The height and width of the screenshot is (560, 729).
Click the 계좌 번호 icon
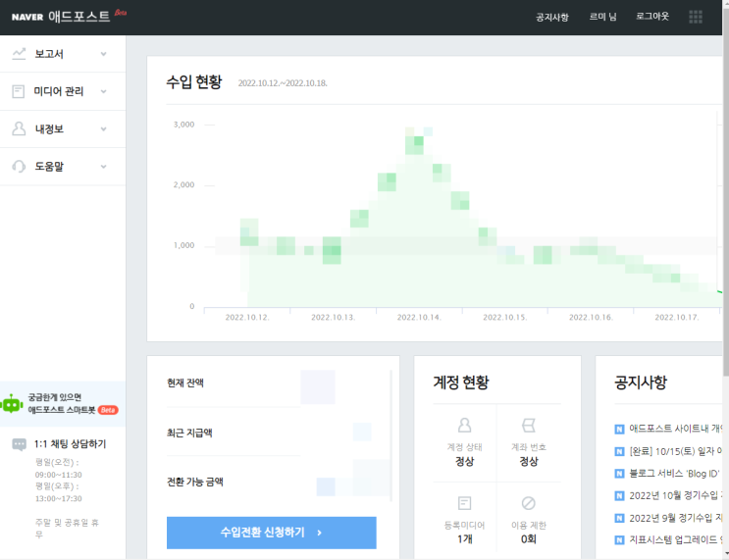(529, 426)
